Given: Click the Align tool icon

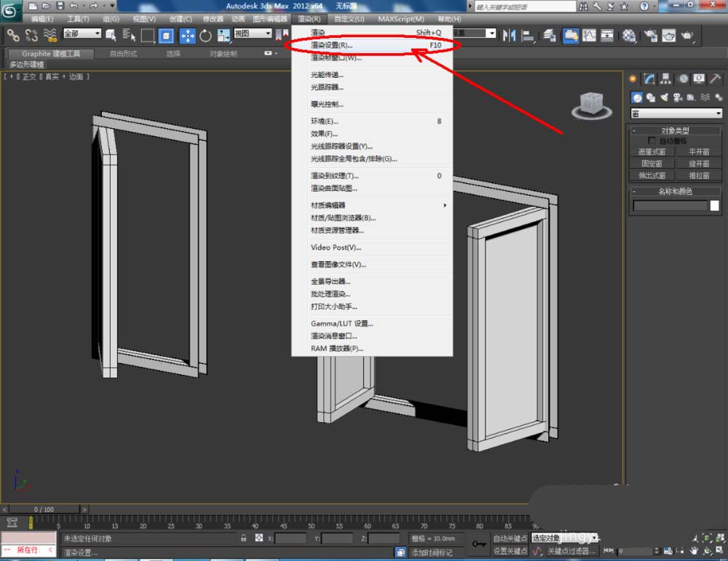Looking at the screenshot, I should point(527,35).
